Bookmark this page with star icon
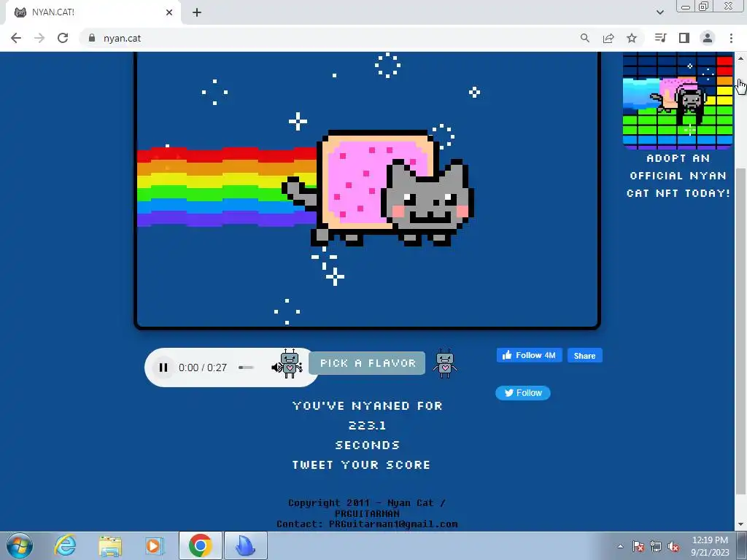Screen dimensions: 747x560 tap(632, 38)
